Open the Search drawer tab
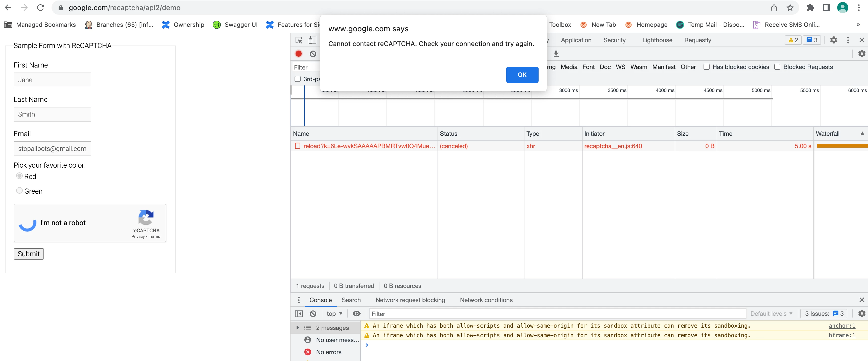Viewport: 868px width, 361px height. coord(351,300)
